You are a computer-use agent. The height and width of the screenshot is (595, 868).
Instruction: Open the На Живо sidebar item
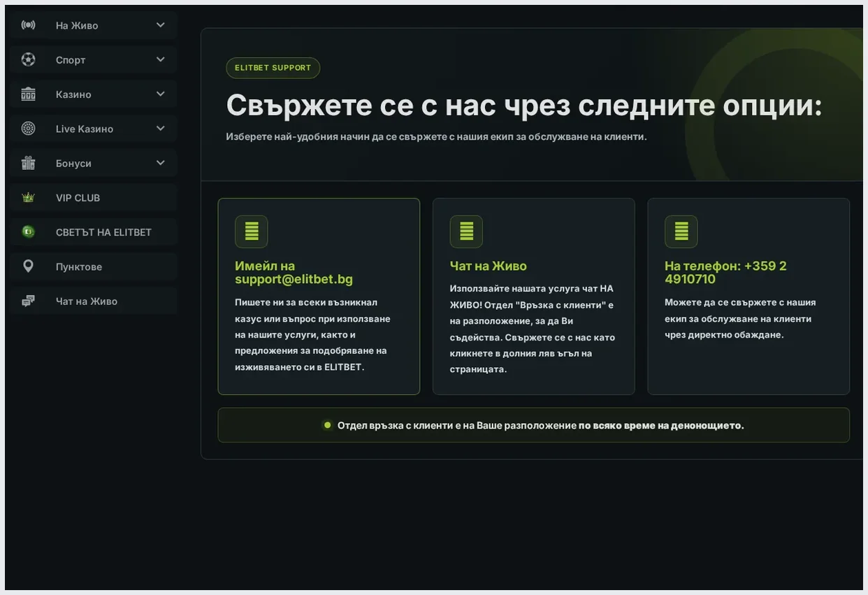[93, 25]
